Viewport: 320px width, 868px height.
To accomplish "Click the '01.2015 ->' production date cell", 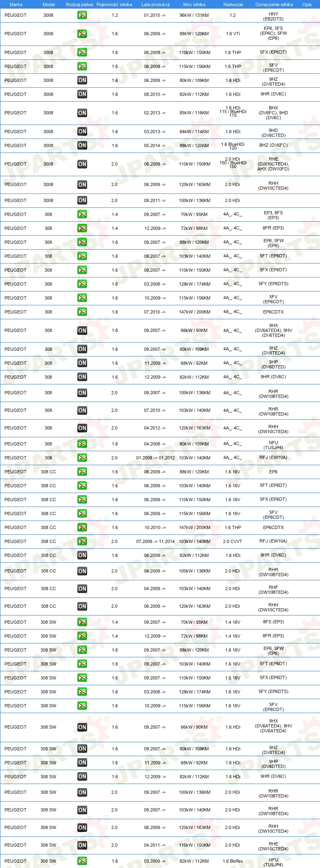I will tap(155, 15).
